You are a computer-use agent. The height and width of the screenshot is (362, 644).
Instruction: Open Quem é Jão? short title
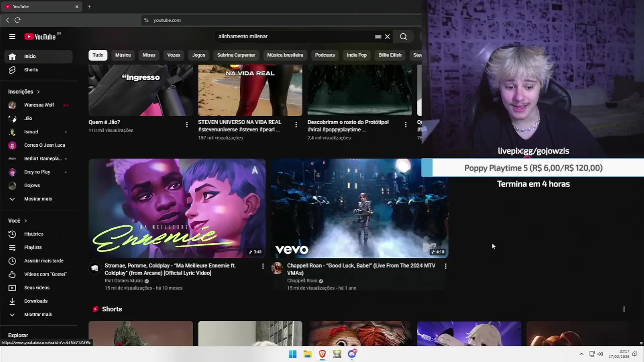(104, 122)
